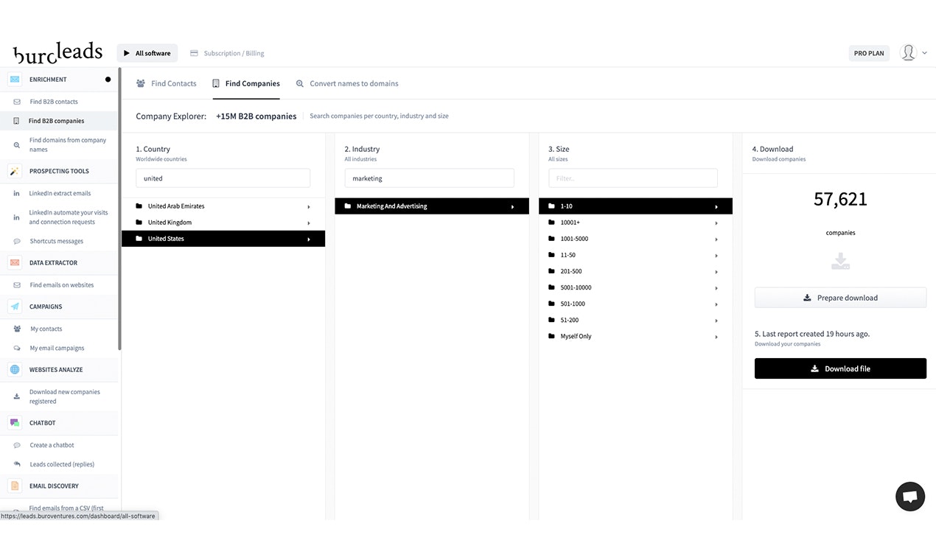Open the chat support bubble
Viewport: 936px width, 560px height.
910,496
